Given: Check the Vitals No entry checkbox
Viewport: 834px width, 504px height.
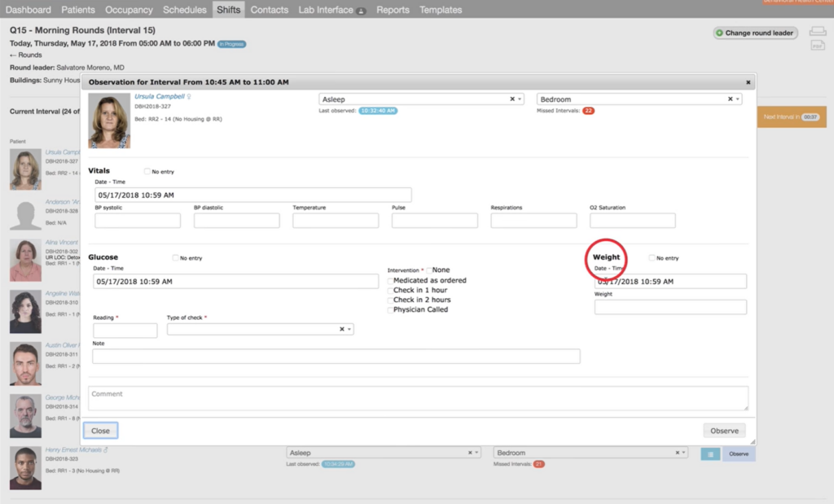Looking at the screenshot, I should [147, 172].
